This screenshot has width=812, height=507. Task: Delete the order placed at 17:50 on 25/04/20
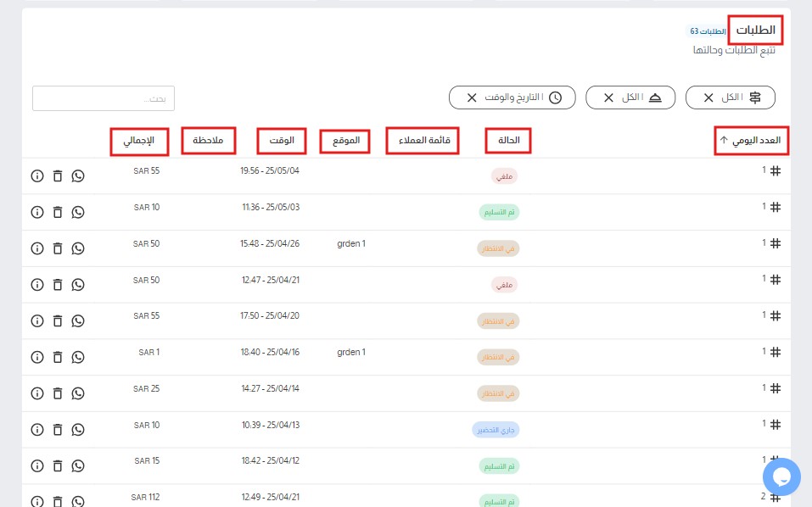[x=58, y=320]
